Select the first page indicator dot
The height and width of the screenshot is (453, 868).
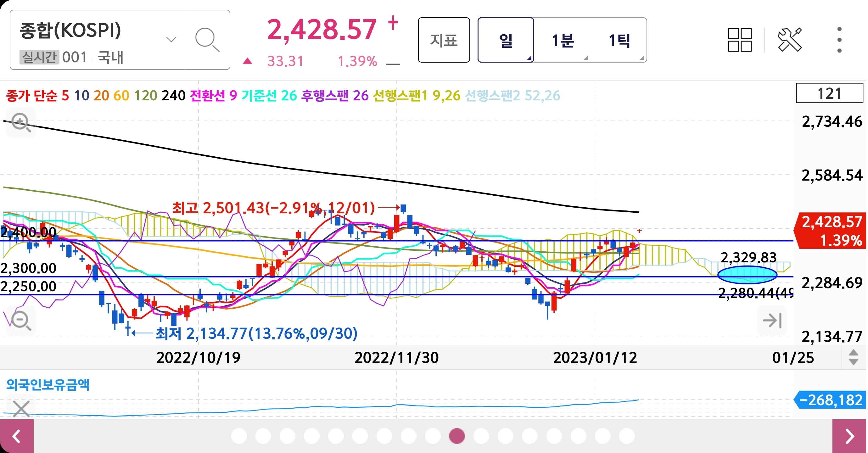[239, 436]
